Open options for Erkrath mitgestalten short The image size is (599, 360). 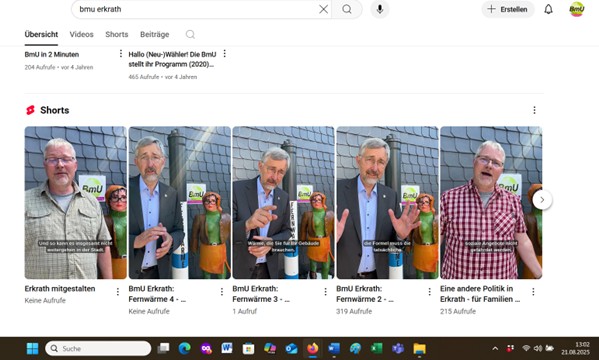pos(118,292)
